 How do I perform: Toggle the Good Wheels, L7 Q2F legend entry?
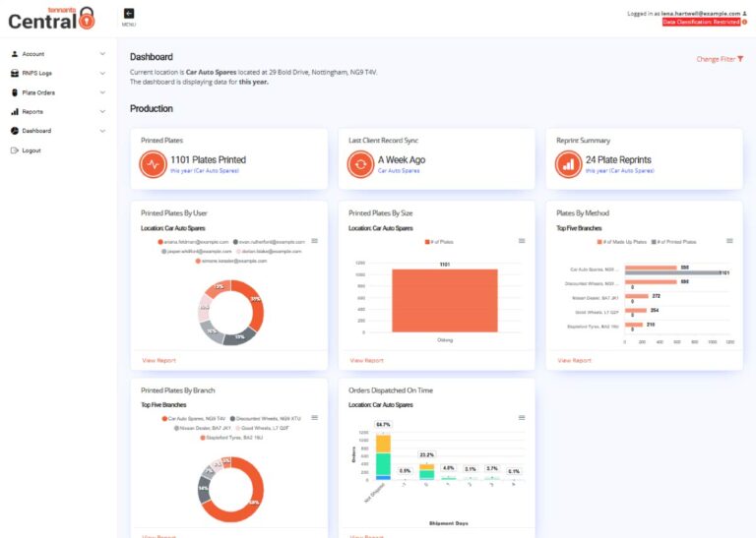tap(262, 428)
